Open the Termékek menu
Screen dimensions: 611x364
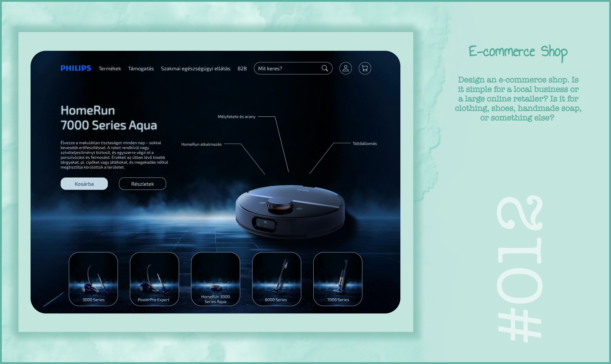pos(110,68)
